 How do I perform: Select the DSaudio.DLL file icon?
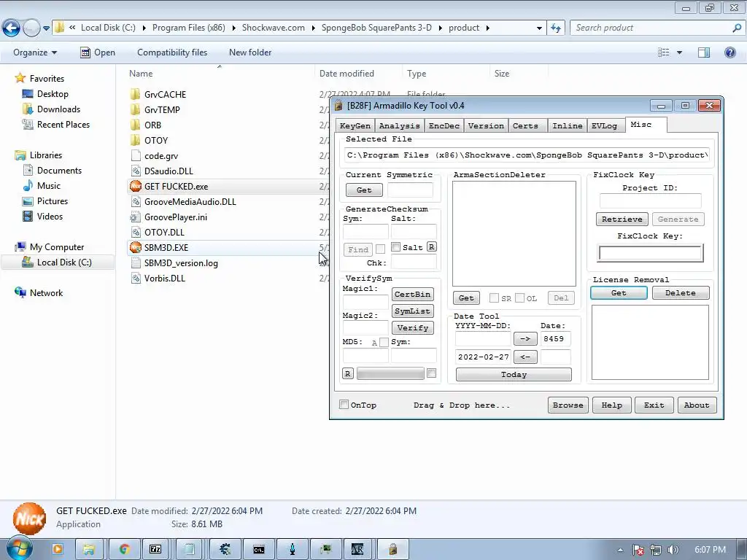tap(136, 171)
